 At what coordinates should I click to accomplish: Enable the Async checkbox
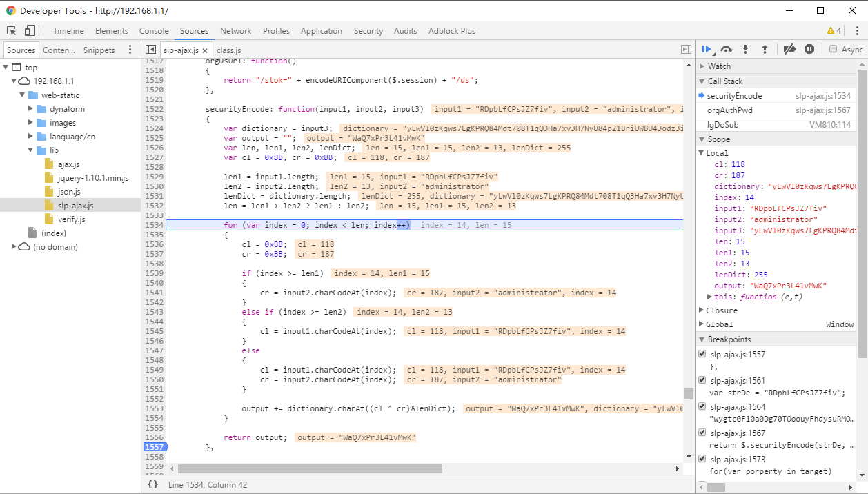coord(834,49)
